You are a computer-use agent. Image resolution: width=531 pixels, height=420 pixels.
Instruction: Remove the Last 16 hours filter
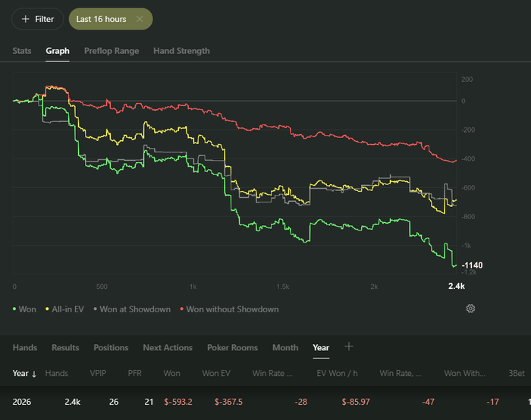pos(140,19)
